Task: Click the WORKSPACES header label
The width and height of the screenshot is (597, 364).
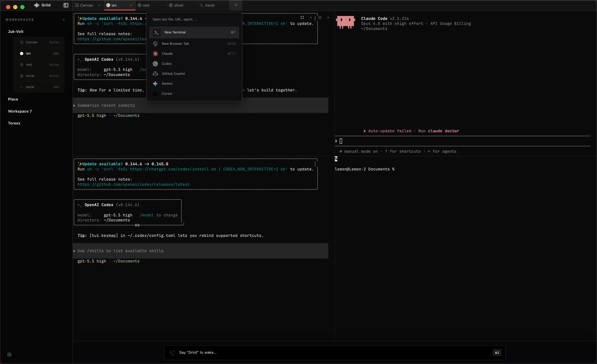Action: [x=20, y=20]
